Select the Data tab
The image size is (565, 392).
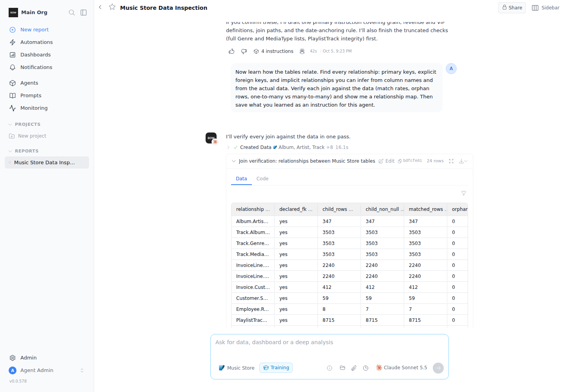tap(241, 179)
